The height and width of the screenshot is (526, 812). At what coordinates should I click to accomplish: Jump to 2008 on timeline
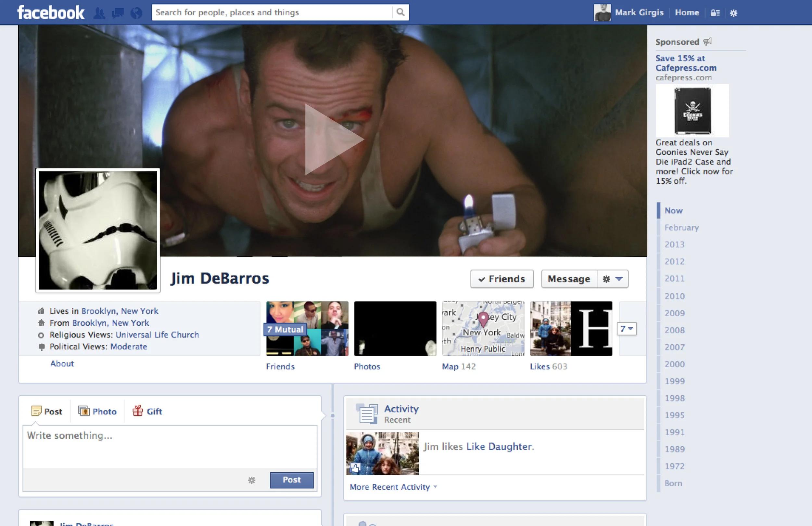pyautogui.click(x=674, y=330)
